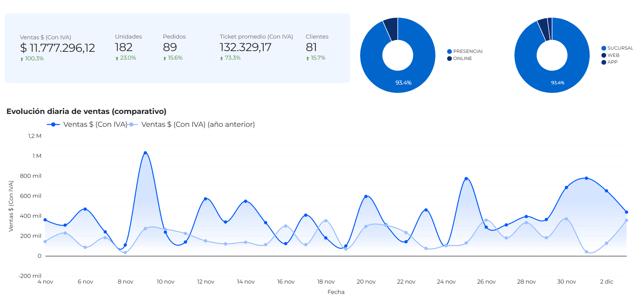Click the 93.4% segment of the SUCURSAL donut
The image size is (644, 300).
(558, 82)
